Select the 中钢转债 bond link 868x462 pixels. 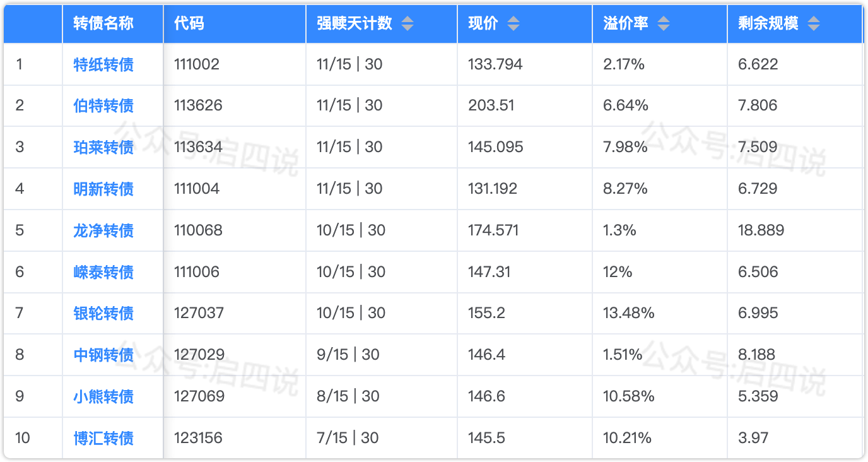tap(103, 355)
